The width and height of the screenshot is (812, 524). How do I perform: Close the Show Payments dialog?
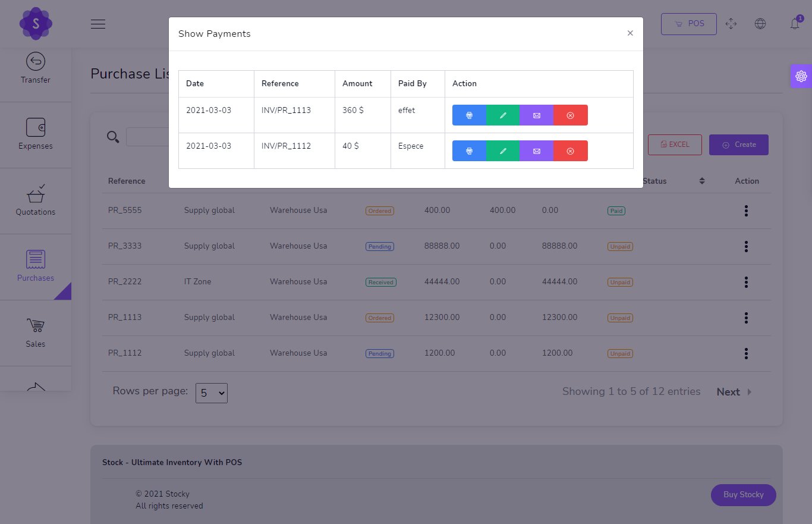point(630,33)
